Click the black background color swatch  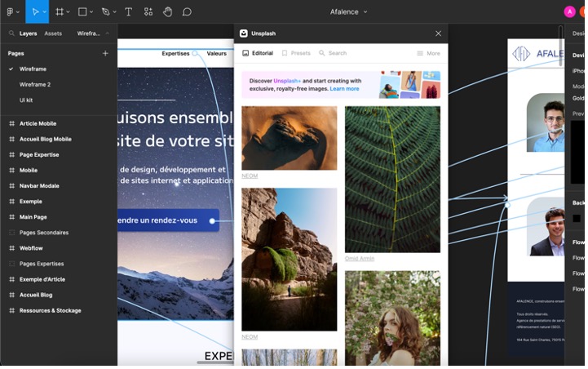577,218
